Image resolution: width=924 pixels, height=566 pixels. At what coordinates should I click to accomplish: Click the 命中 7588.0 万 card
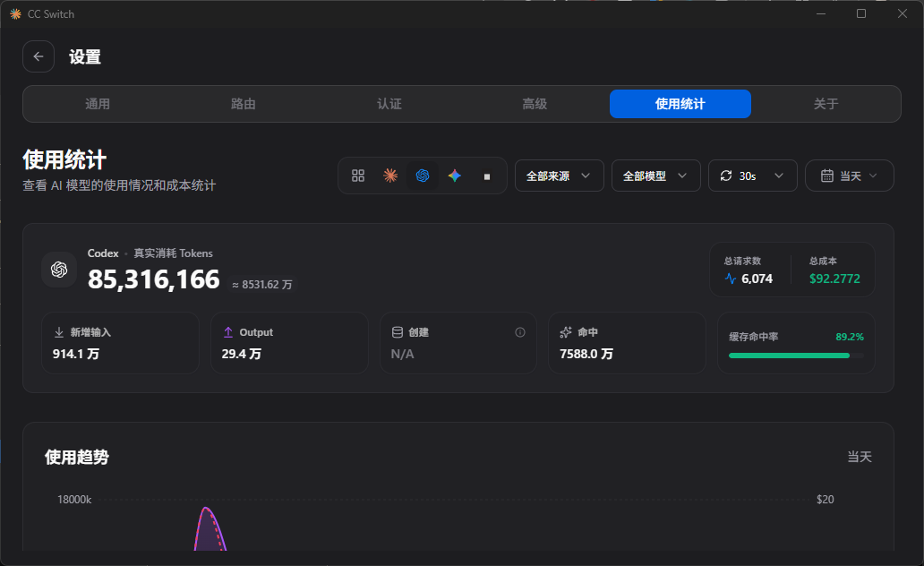click(x=627, y=342)
